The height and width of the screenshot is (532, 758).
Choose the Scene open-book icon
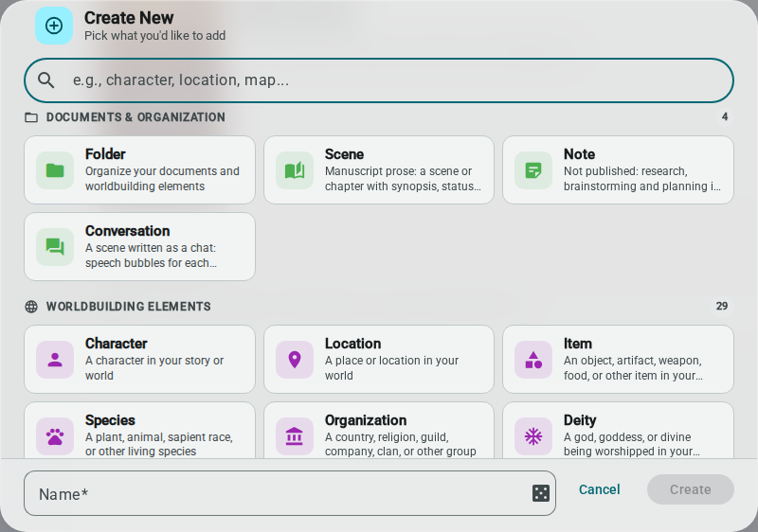pos(295,170)
